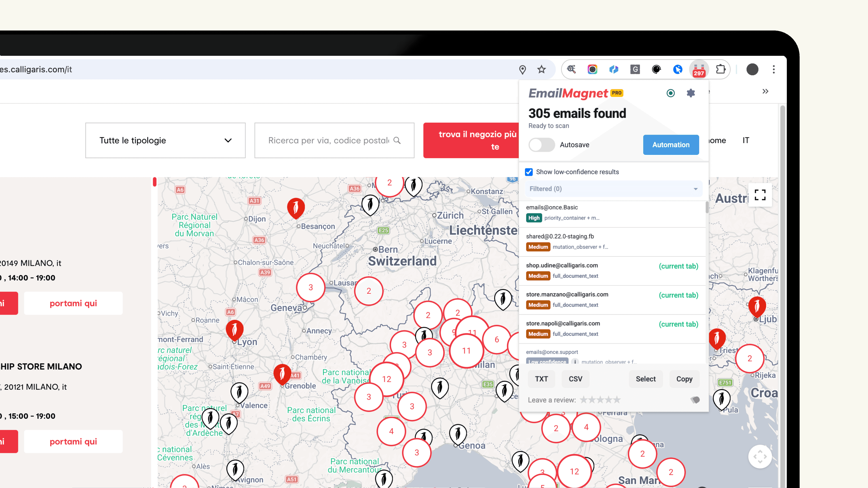
Task: Click the green record indicator icon
Action: point(670,93)
